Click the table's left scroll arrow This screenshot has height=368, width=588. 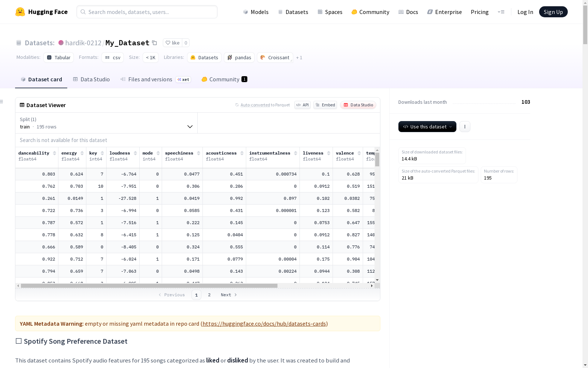[18, 286]
